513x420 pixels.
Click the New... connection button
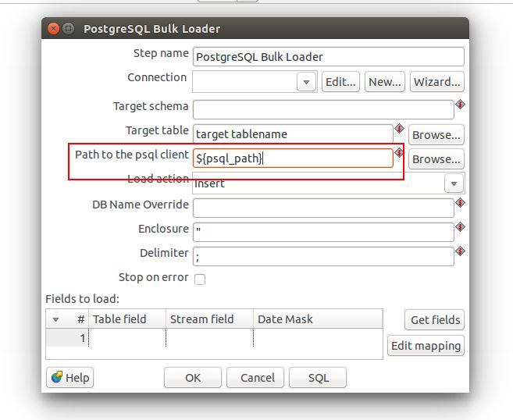click(385, 82)
